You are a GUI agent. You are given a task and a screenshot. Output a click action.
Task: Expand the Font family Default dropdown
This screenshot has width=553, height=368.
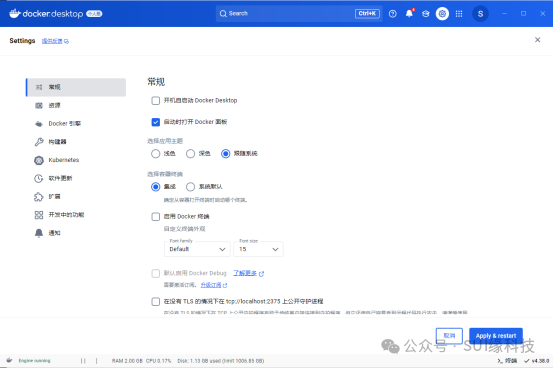tap(197, 249)
